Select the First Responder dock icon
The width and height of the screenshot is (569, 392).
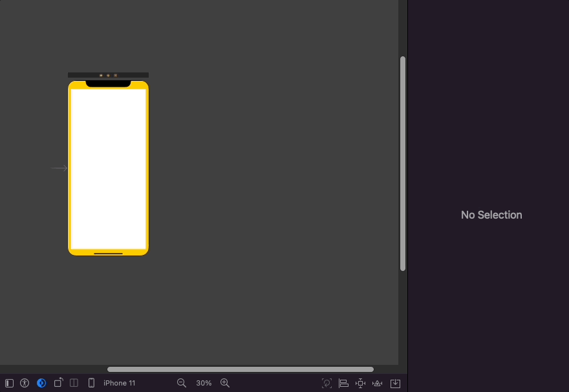(108, 75)
